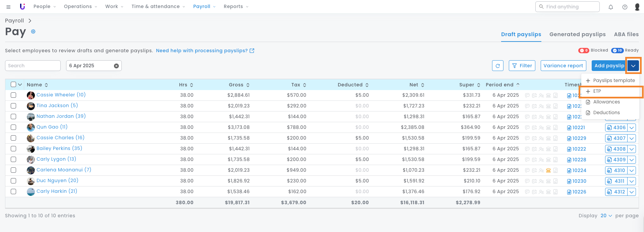
Task: Expand the Add payslip dropdown arrow
Action: click(x=633, y=66)
